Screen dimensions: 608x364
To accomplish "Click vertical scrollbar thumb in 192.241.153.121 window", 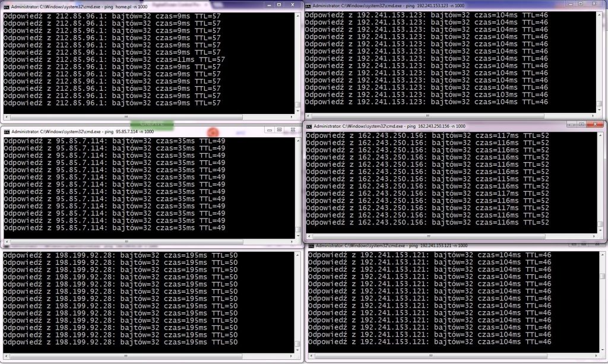I will coord(602,276).
